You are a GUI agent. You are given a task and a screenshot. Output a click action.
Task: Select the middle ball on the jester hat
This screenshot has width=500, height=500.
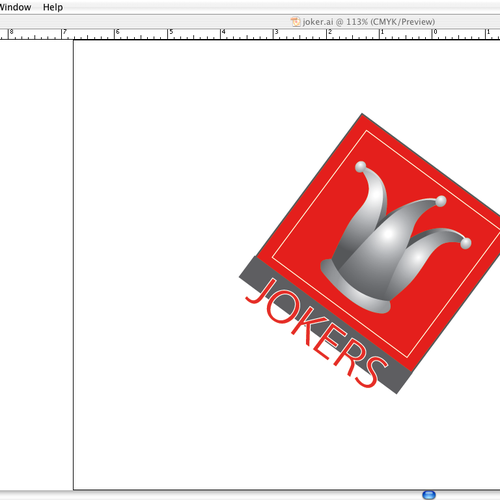(441, 201)
